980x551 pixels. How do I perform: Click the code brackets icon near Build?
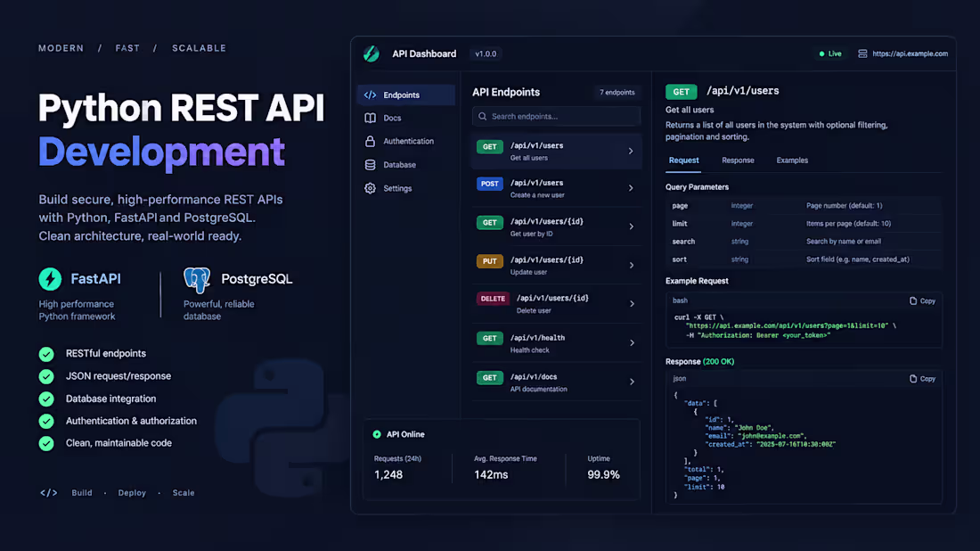49,493
